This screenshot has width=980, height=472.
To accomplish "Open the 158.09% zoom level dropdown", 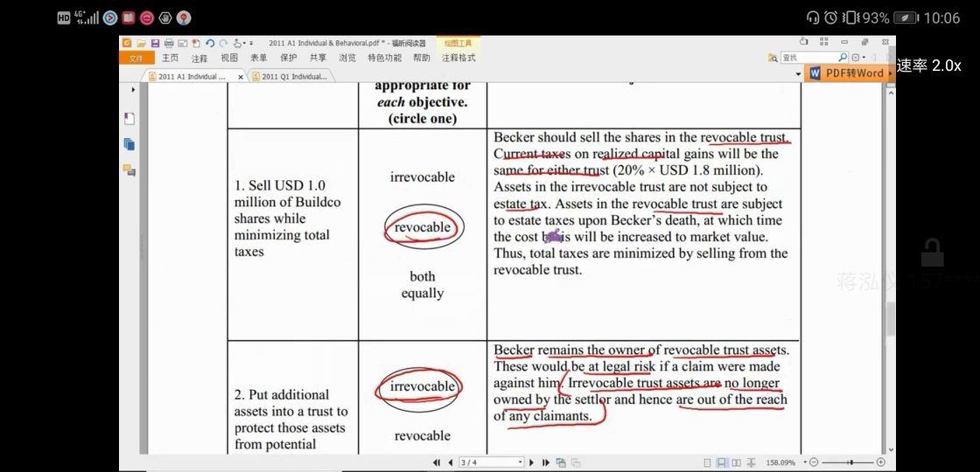I will tap(805, 462).
